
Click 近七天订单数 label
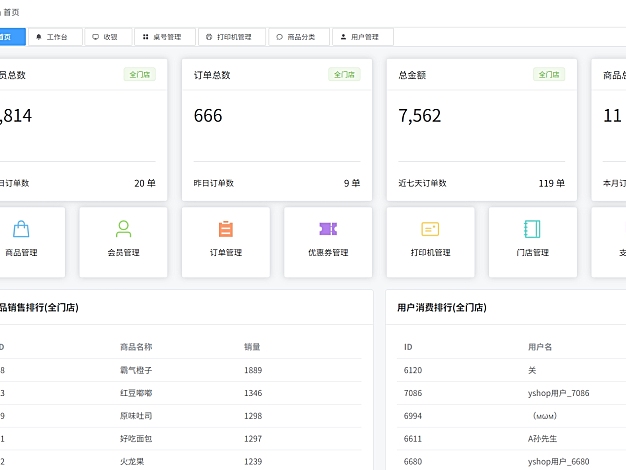click(422, 183)
